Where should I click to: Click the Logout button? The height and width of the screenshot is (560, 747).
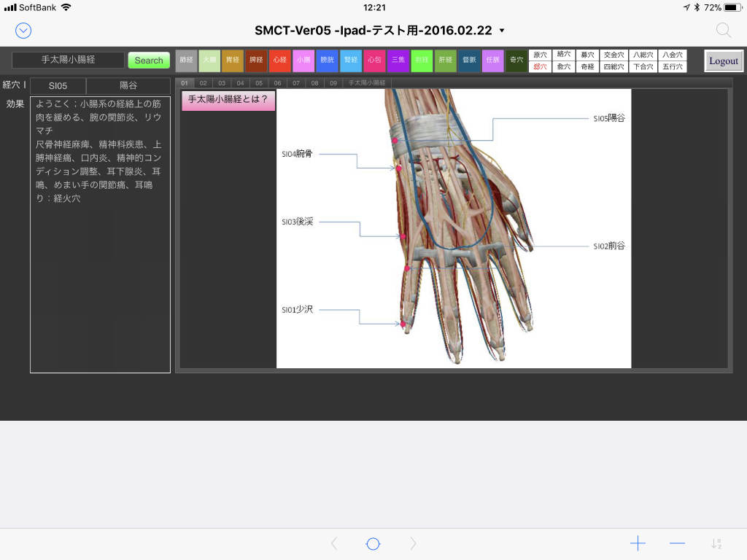point(724,61)
